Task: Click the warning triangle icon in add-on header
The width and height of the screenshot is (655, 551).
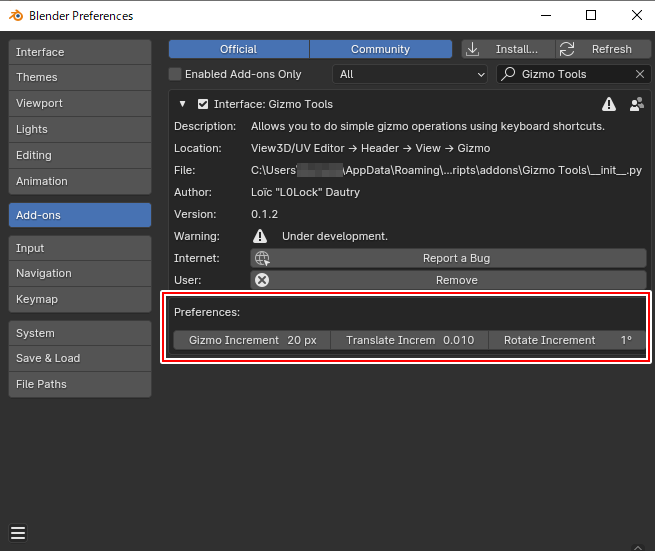Action: pyautogui.click(x=609, y=104)
